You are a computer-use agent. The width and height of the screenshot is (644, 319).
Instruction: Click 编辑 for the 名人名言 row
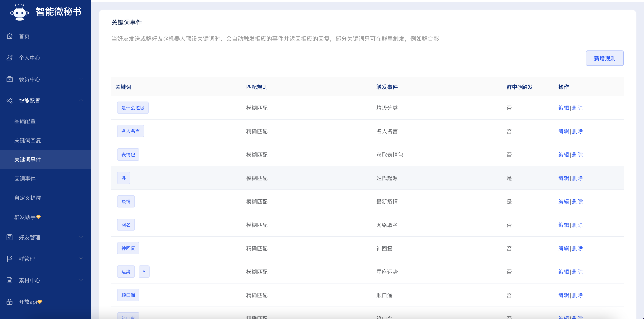pos(564,131)
